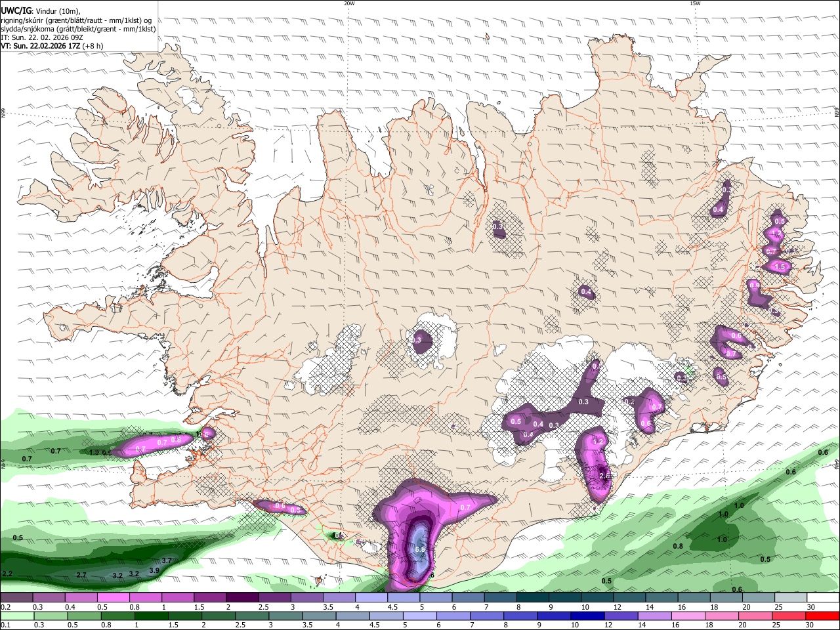Click the '20W' longitude label

click(x=349, y=3)
